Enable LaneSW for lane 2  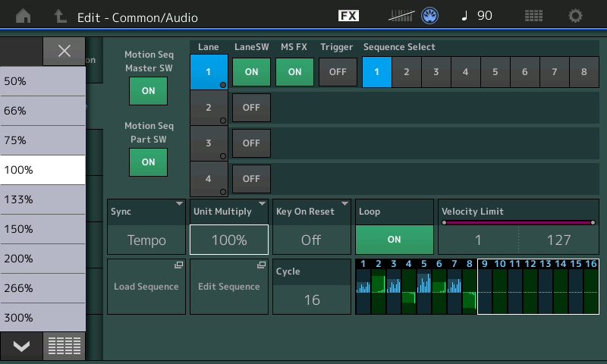click(x=251, y=108)
